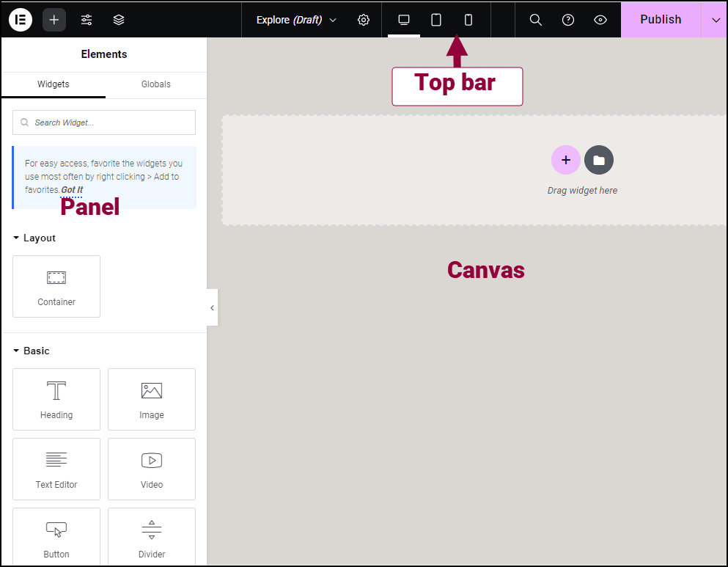Screen dimensions: 728x567
Task: Open page settings gear icon
Action: tap(364, 20)
